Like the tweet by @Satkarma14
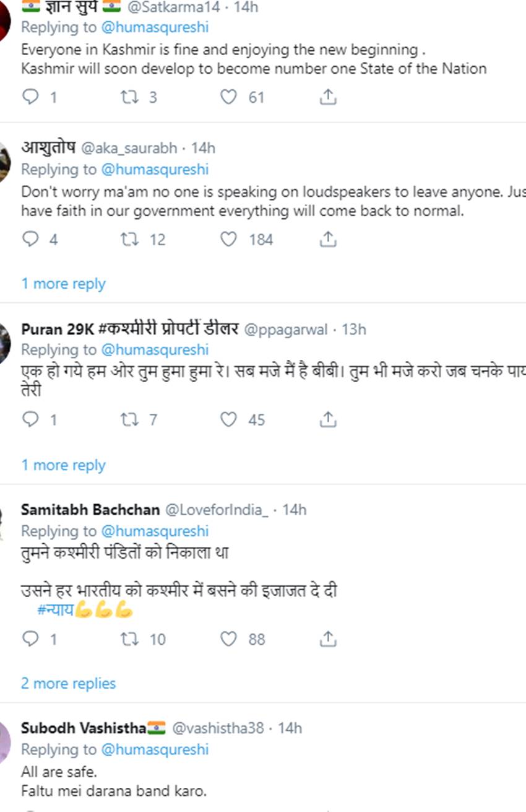This screenshot has height=812, width=526. (229, 97)
